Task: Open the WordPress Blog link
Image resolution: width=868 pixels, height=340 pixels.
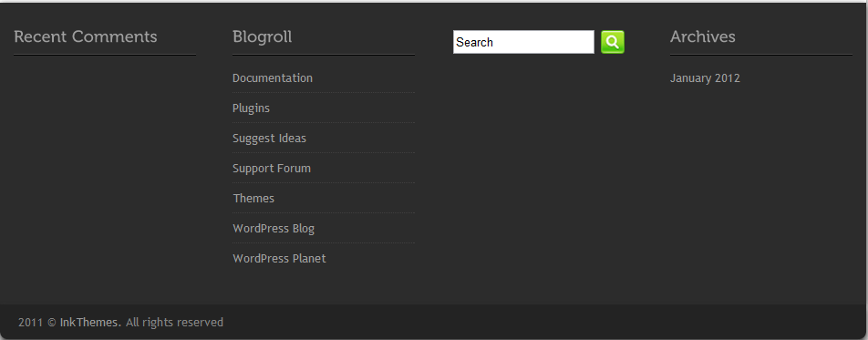Action: pyautogui.click(x=274, y=228)
